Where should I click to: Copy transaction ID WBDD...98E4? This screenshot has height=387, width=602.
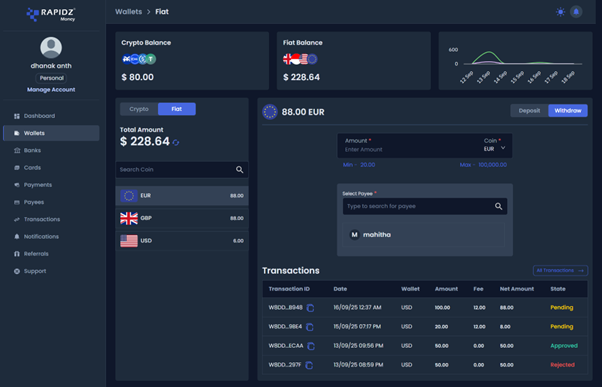click(x=309, y=327)
